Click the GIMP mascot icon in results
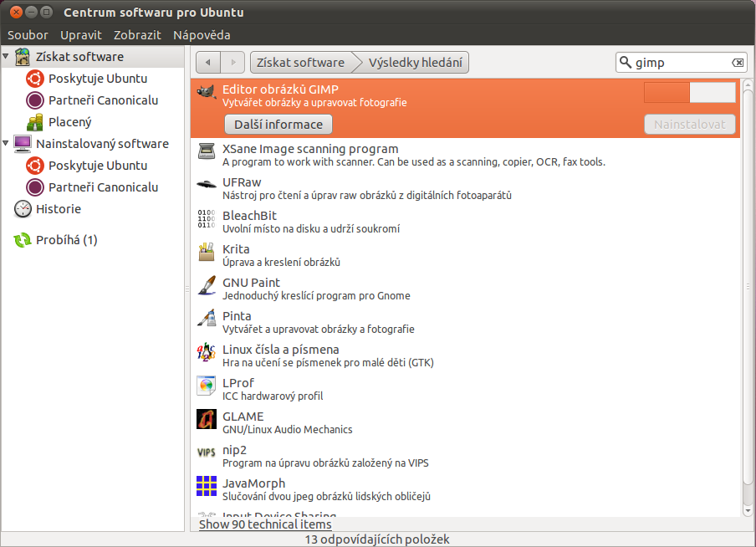Viewport: 756px width, 547px height. click(x=207, y=92)
